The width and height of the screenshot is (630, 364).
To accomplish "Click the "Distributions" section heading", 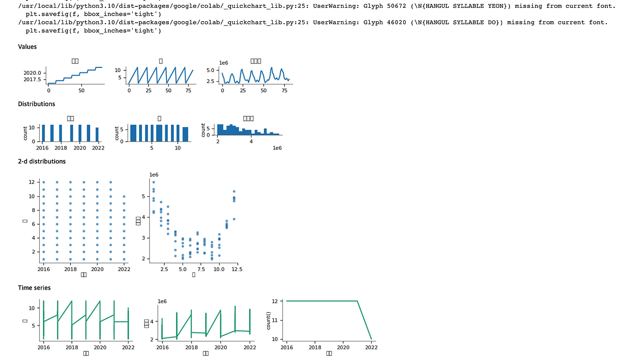I will [x=36, y=104].
